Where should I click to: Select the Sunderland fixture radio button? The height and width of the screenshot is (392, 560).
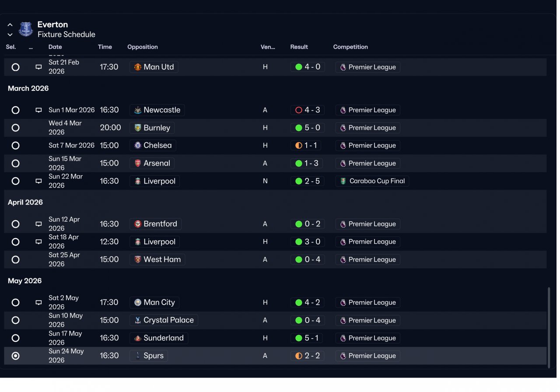click(x=16, y=338)
